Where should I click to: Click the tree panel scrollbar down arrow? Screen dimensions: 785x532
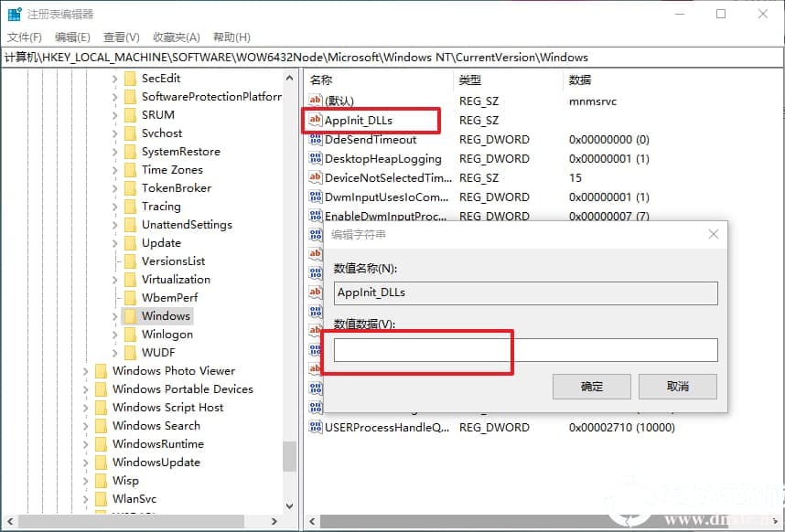(x=289, y=505)
